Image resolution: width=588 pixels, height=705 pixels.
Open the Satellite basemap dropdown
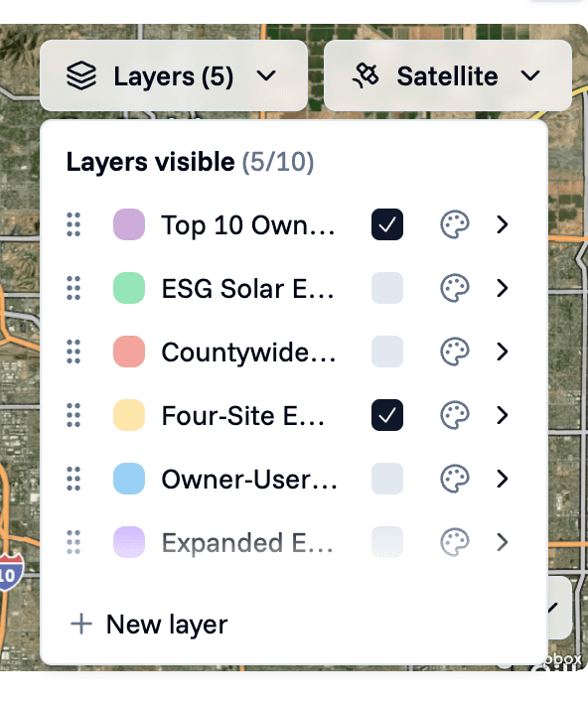click(x=448, y=75)
